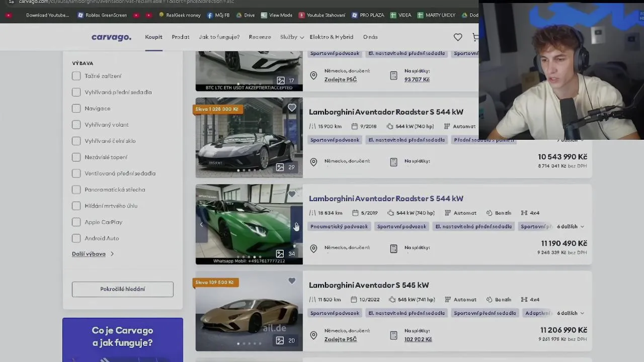The width and height of the screenshot is (644, 362).
Task: Open the Youtube Stahovaní bookmark
Action: click(x=322, y=15)
